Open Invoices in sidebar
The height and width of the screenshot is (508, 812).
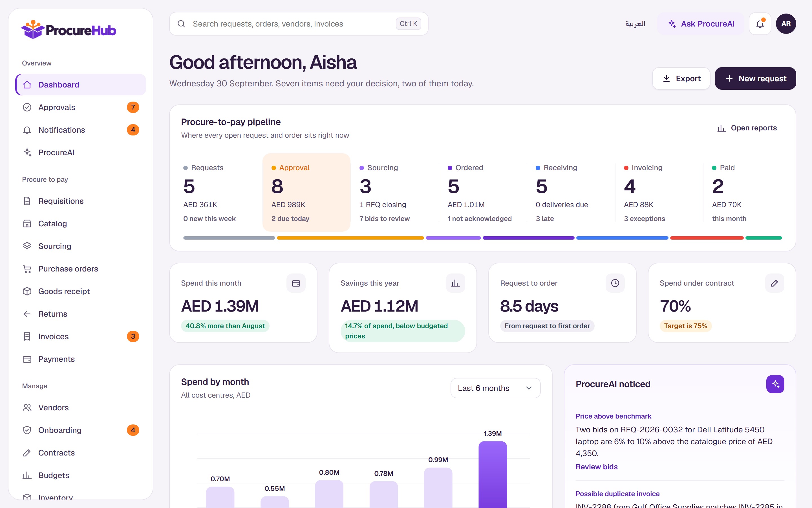pyautogui.click(x=81, y=336)
